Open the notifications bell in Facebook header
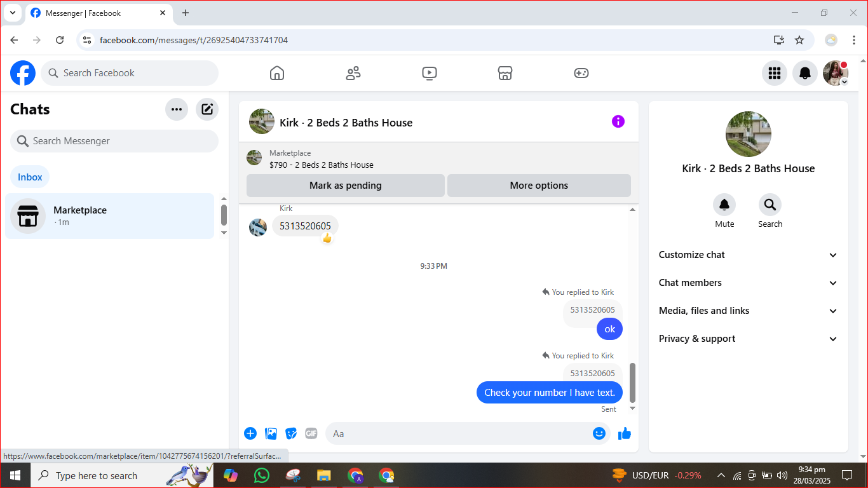This screenshot has height=488, width=868. (x=805, y=73)
